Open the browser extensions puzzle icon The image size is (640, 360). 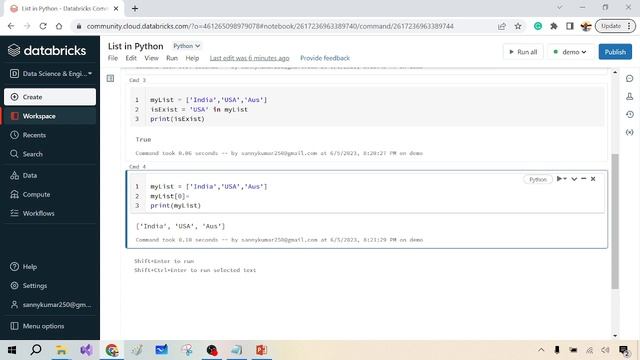554,26
